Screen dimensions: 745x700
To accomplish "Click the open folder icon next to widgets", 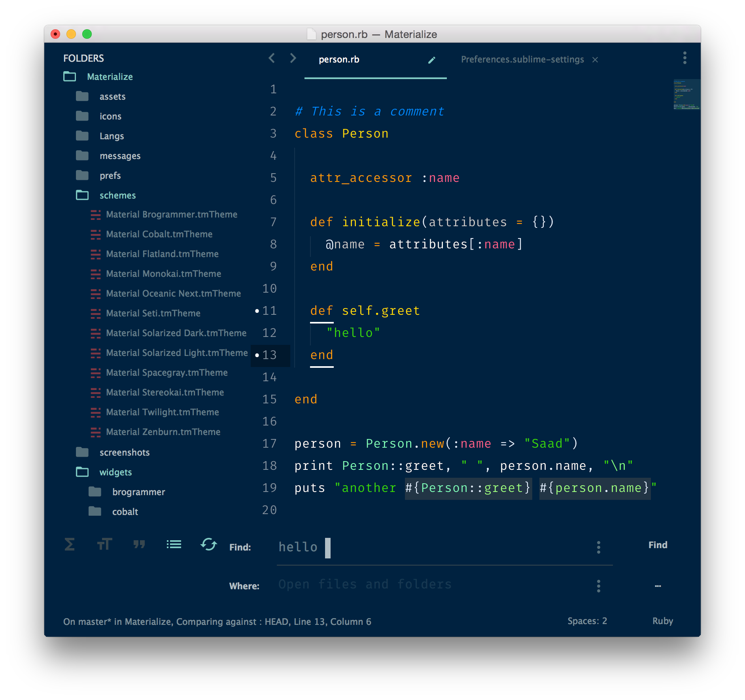I will (x=82, y=471).
